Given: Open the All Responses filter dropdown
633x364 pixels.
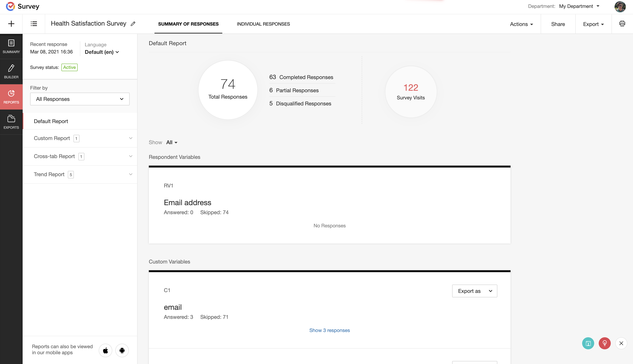Looking at the screenshot, I should 80,99.
